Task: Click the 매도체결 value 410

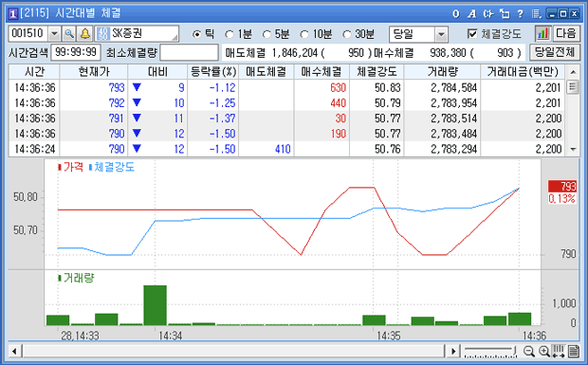Action: tap(283, 149)
